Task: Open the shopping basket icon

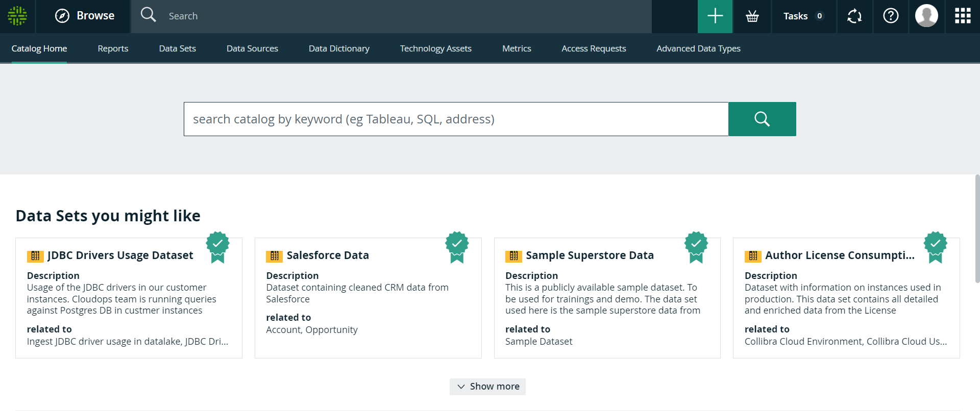Action: [752, 16]
